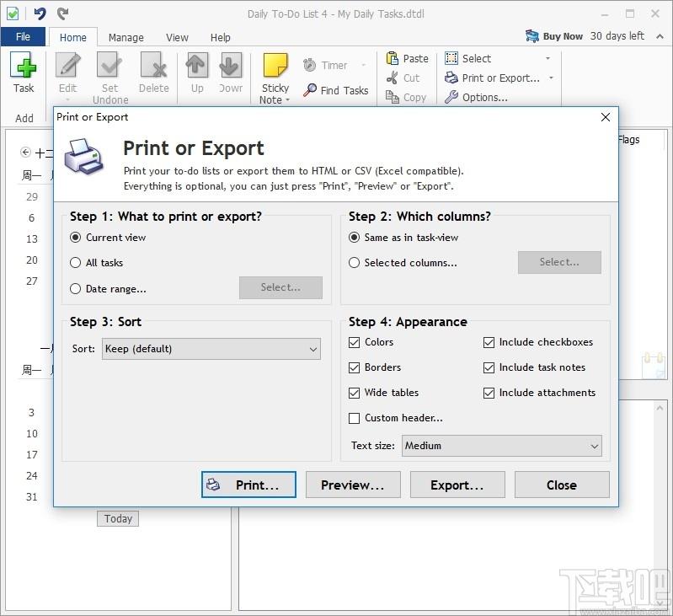673x616 pixels.
Task: Go to previous month arrow in calendar
Action: click(x=25, y=152)
